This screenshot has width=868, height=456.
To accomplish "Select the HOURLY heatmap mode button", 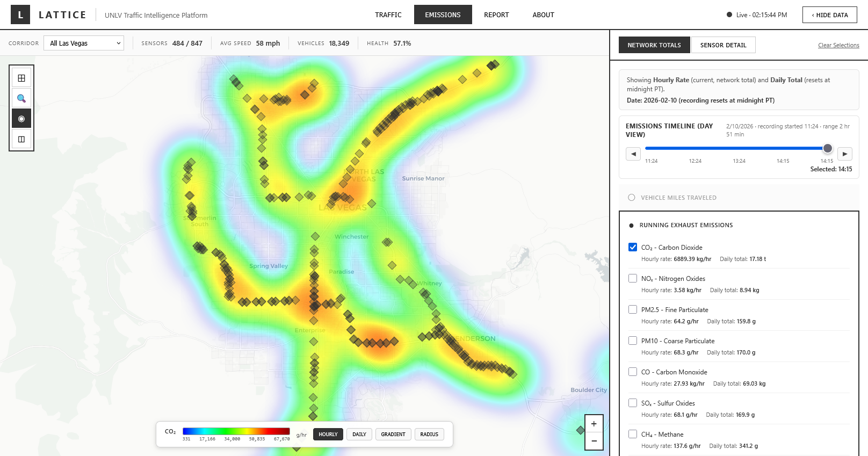I will tap(328, 434).
